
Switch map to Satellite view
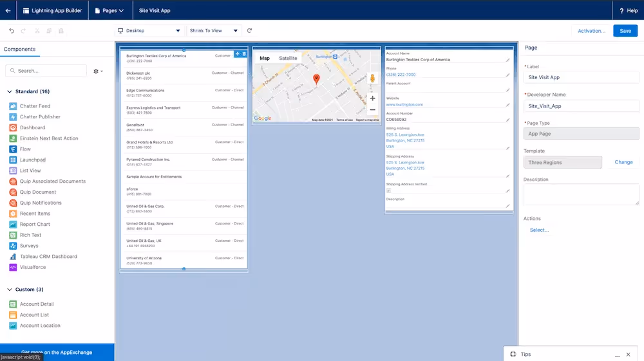[x=288, y=59]
